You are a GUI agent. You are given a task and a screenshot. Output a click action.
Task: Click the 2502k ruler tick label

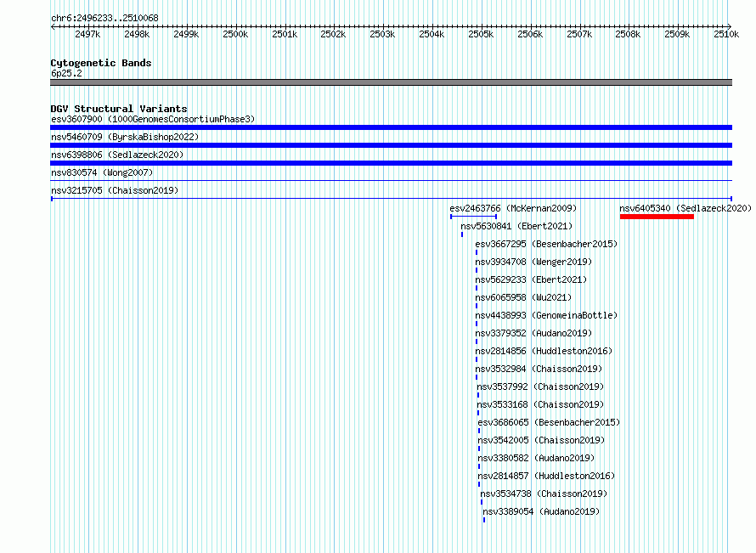tap(333, 34)
